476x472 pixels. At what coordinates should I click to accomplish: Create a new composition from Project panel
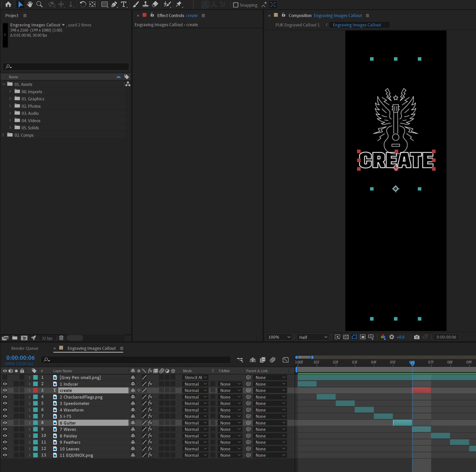tap(24, 338)
